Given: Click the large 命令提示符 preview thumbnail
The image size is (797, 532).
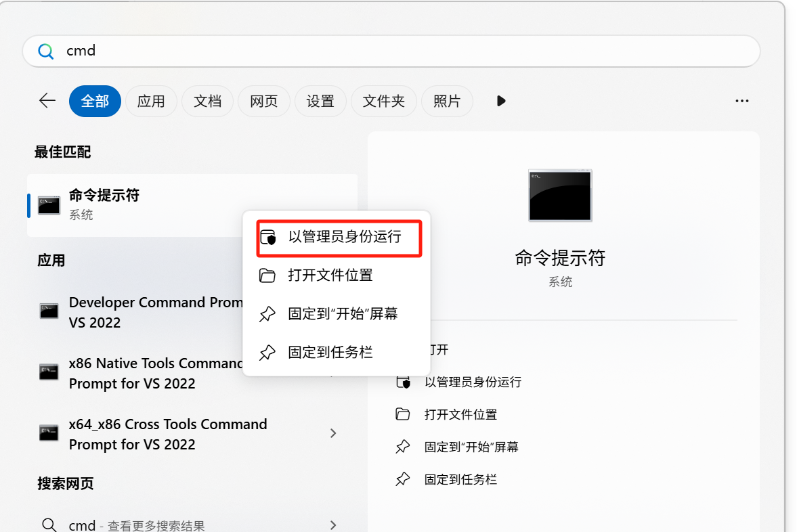Looking at the screenshot, I should pos(560,195).
